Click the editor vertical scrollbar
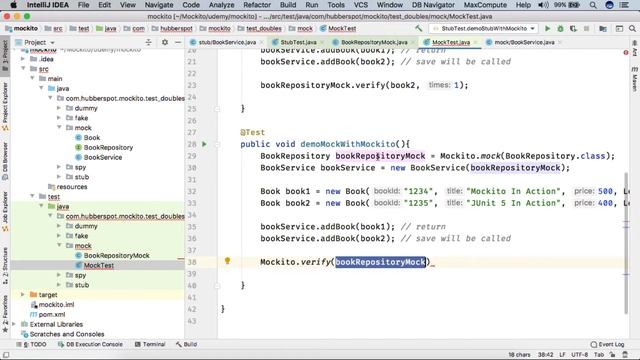The height and width of the screenshot is (360, 640). pos(626,243)
